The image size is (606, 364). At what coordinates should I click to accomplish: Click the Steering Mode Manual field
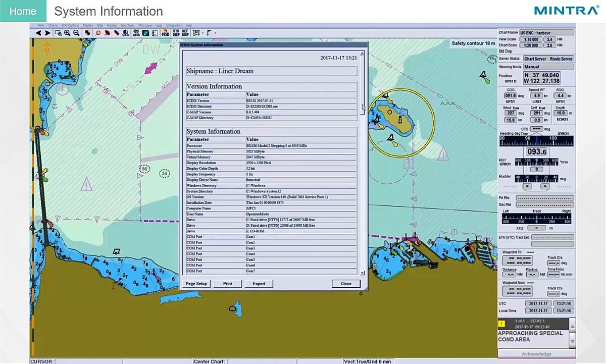[x=548, y=67]
